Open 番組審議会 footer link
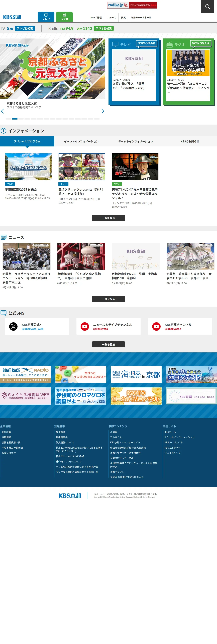Viewport: 217px width, 644px height. [x=62, y=437]
